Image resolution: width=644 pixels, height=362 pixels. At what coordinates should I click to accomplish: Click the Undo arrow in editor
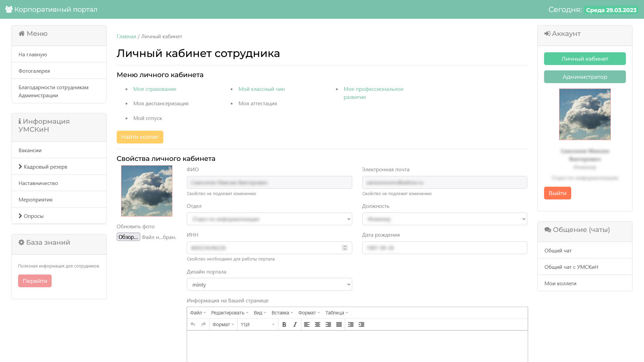[x=193, y=324]
